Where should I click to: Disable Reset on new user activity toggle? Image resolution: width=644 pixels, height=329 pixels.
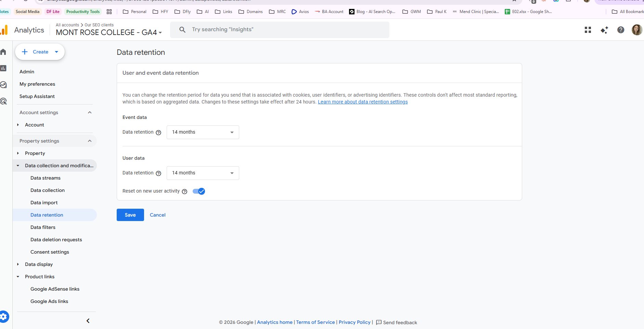pyautogui.click(x=199, y=191)
